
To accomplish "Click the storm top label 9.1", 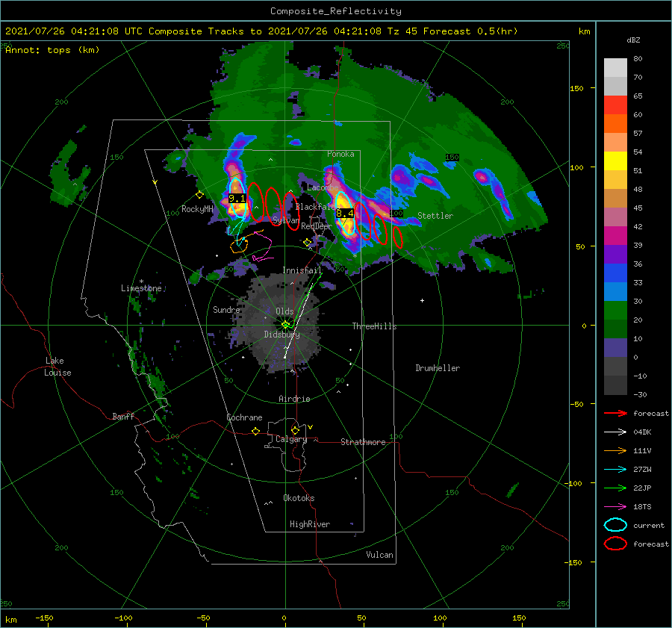I will tap(237, 198).
